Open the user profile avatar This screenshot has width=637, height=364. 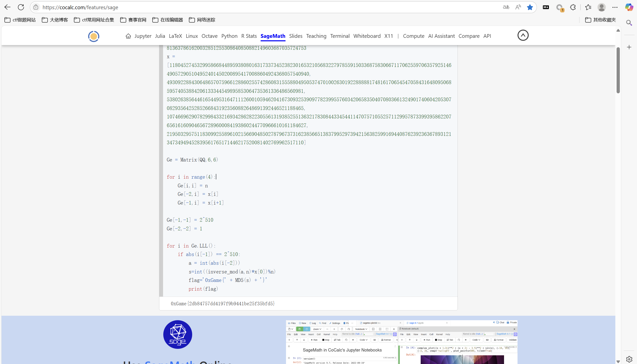[x=601, y=7]
